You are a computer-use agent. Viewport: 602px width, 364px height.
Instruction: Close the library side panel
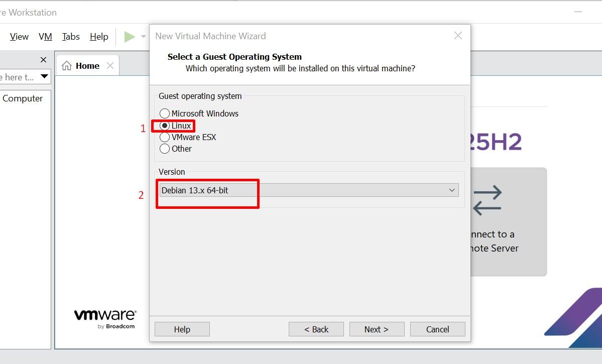pyautogui.click(x=43, y=60)
